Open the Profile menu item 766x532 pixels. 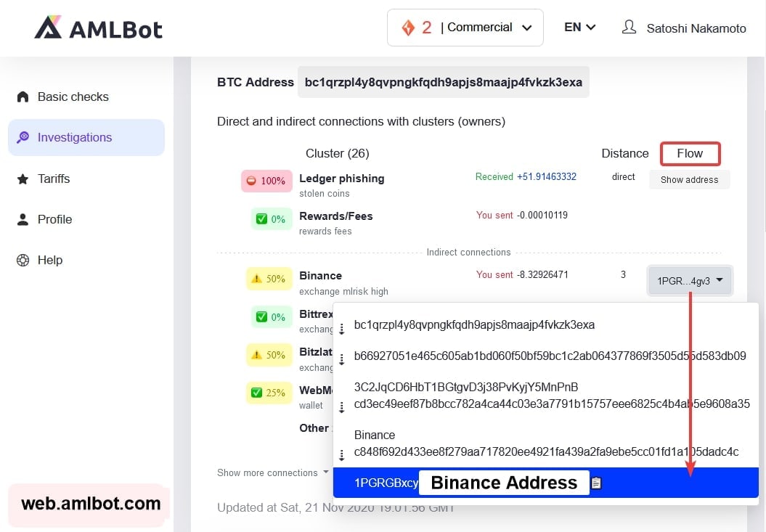[54, 219]
